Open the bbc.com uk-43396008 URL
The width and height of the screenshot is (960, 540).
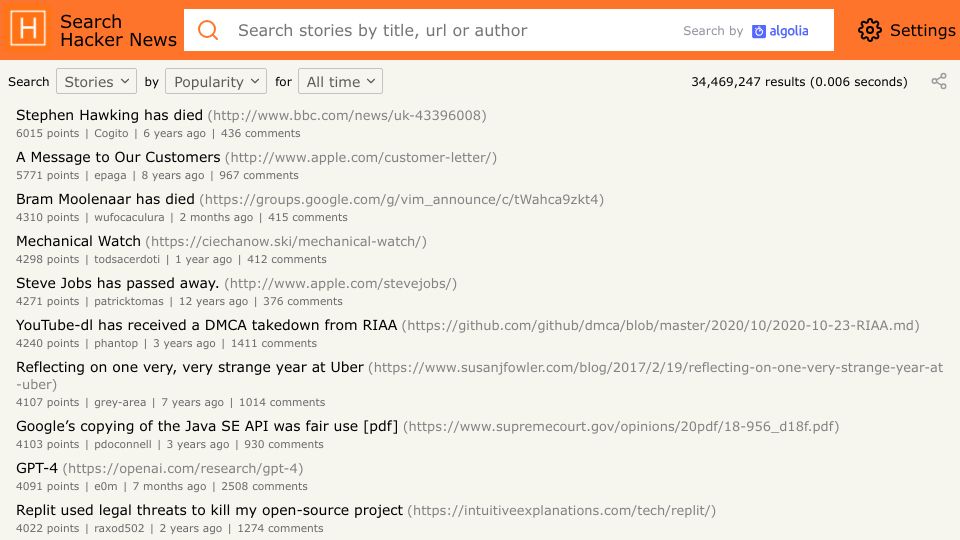(x=347, y=116)
